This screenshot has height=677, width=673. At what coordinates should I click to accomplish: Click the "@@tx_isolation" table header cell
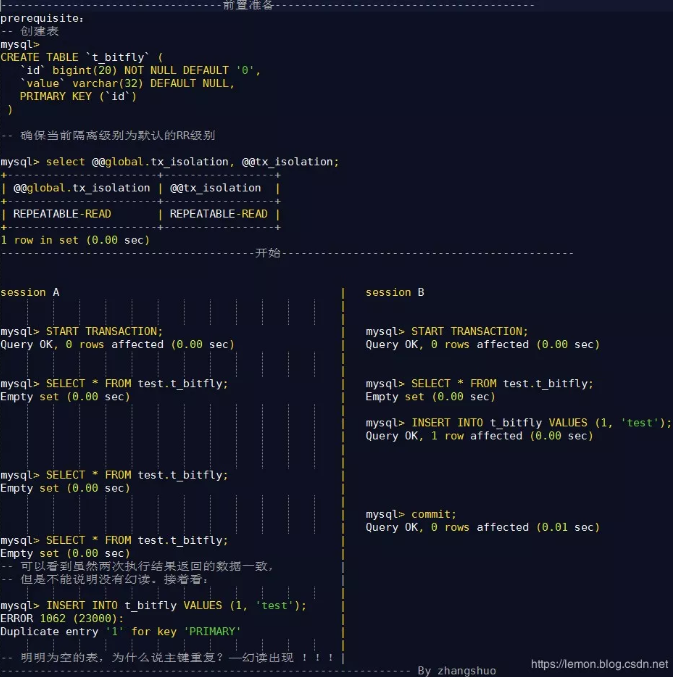215,188
